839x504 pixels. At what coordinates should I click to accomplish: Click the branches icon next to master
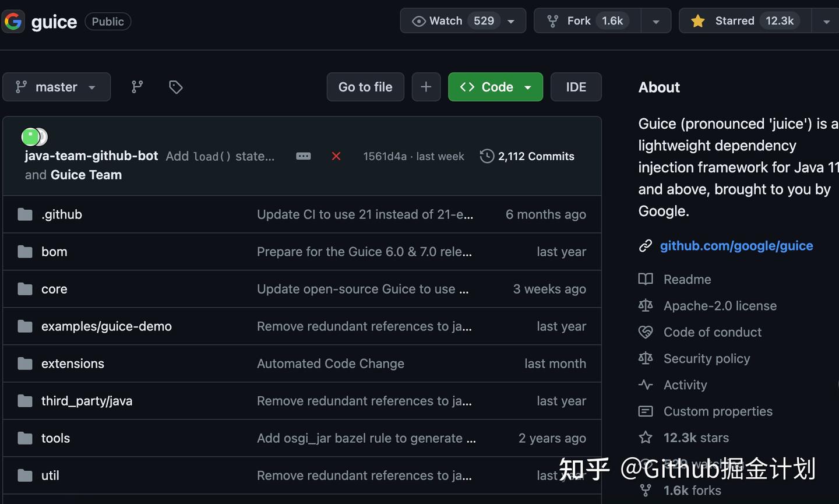pos(137,87)
